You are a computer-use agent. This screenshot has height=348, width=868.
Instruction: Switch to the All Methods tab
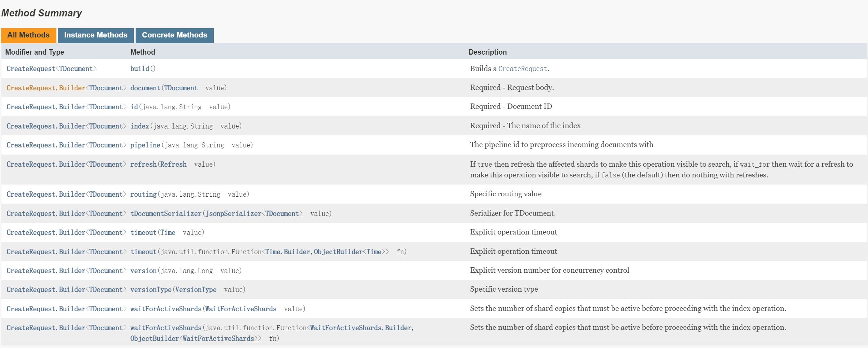(x=29, y=35)
